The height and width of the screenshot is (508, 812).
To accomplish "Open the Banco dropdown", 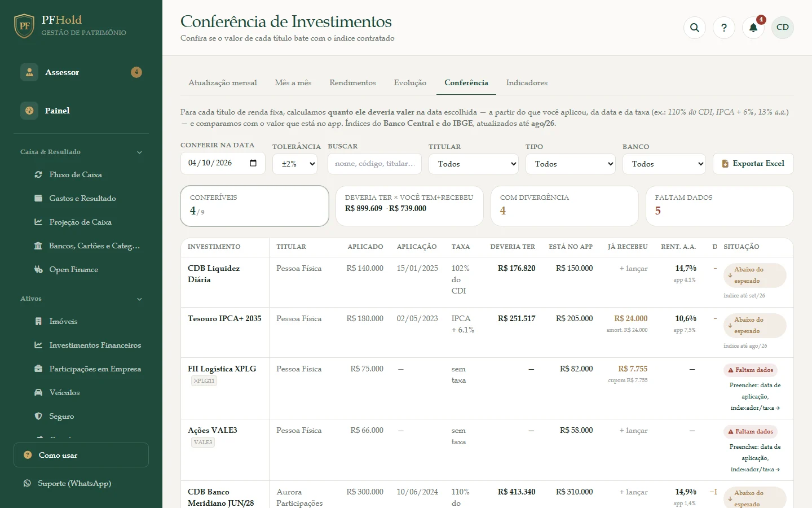I will (664, 164).
